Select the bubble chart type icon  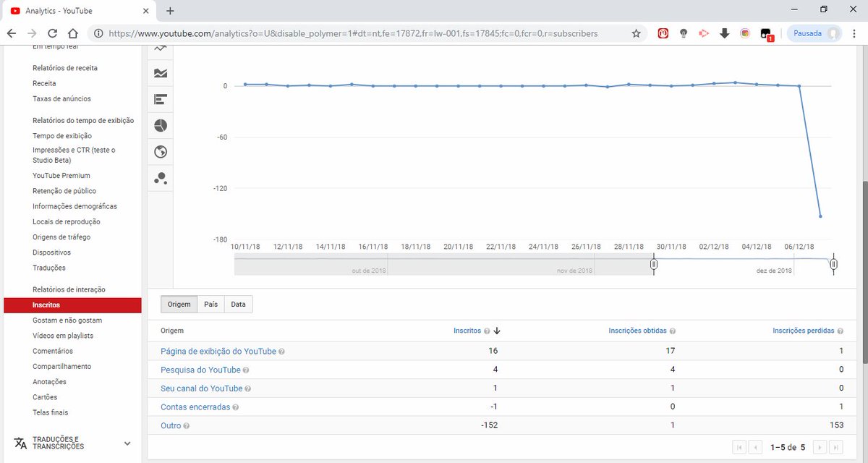(x=161, y=177)
